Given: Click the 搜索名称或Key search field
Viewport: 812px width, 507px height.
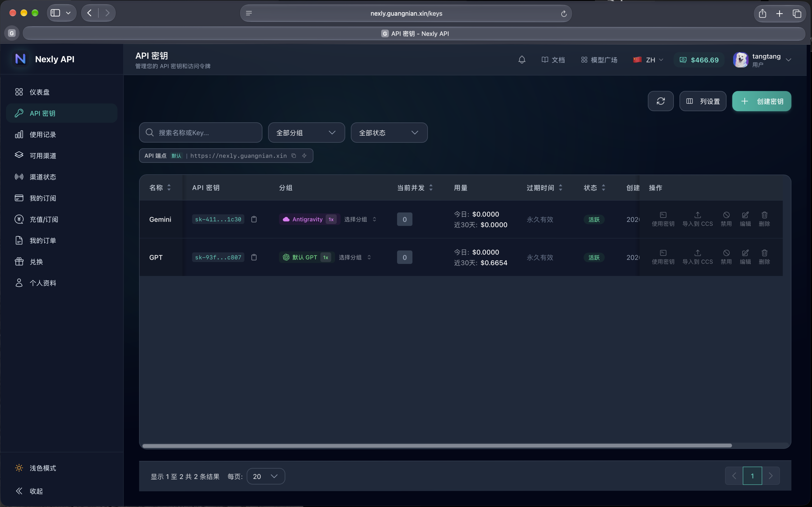Looking at the screenshot, I should tap(200, 133).
